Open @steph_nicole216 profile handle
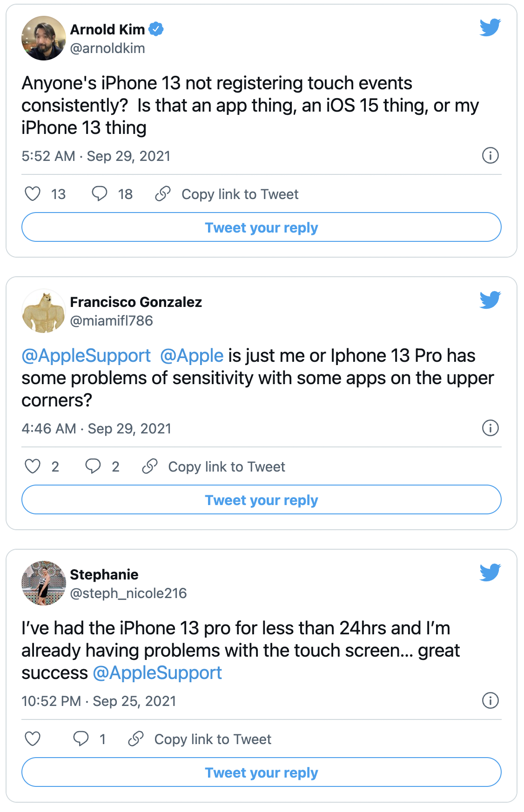This screenshot has height=812, width=524. (128, 593)
